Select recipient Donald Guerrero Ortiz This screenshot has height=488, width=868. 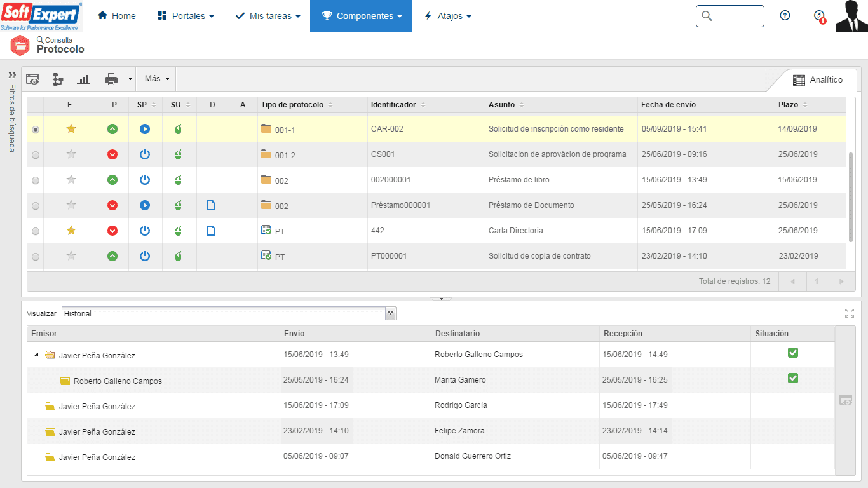click(473, 456)
